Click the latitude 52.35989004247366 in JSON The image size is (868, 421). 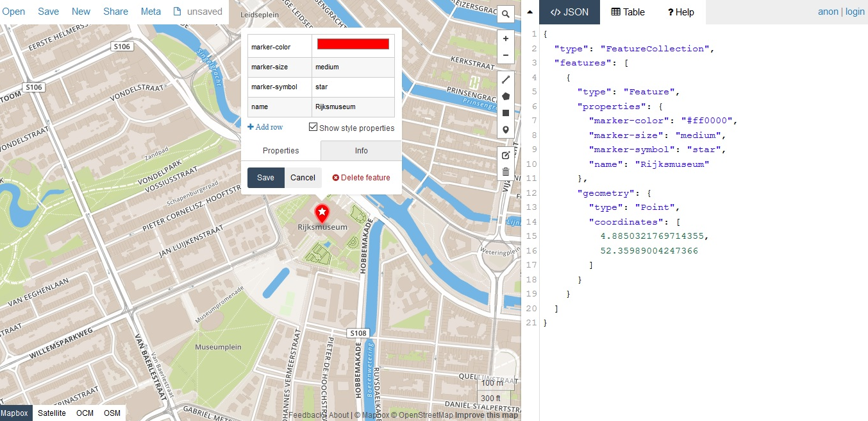[x=649, y=251]
